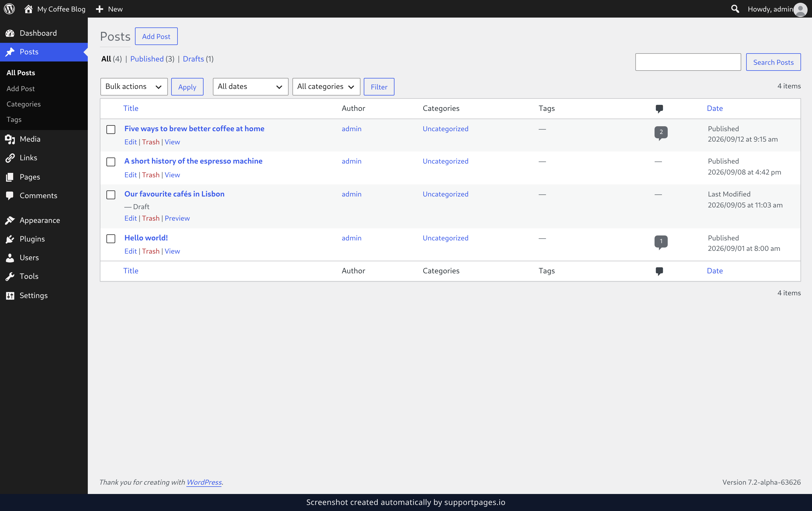Tick the Hello world! post checkbox
Screen dimensions: 812x511
pyautogui.click(x=111, y=239)
